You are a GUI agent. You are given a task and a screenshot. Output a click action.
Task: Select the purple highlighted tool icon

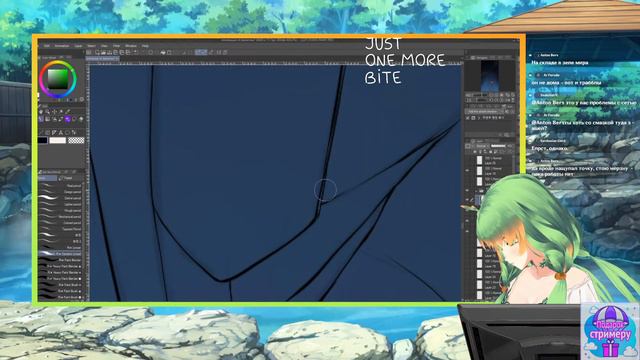[x=67, y=119]
